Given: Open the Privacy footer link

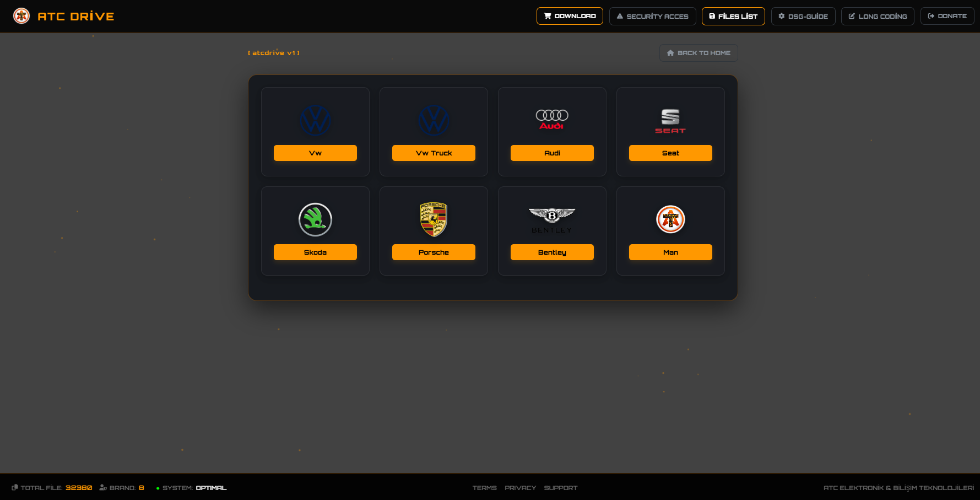Looking at the screenshot, I should [520, 488].
